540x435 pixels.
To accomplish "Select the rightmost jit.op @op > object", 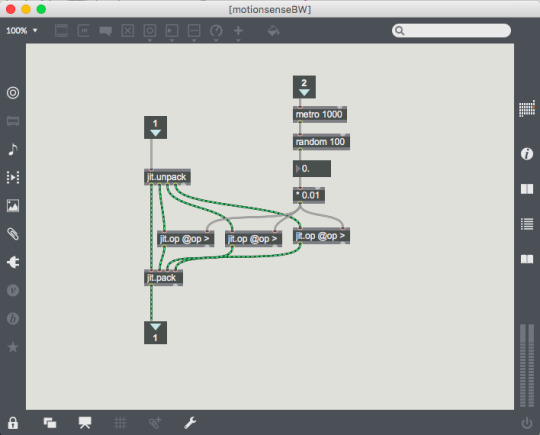I will click(x=321, y=236).
